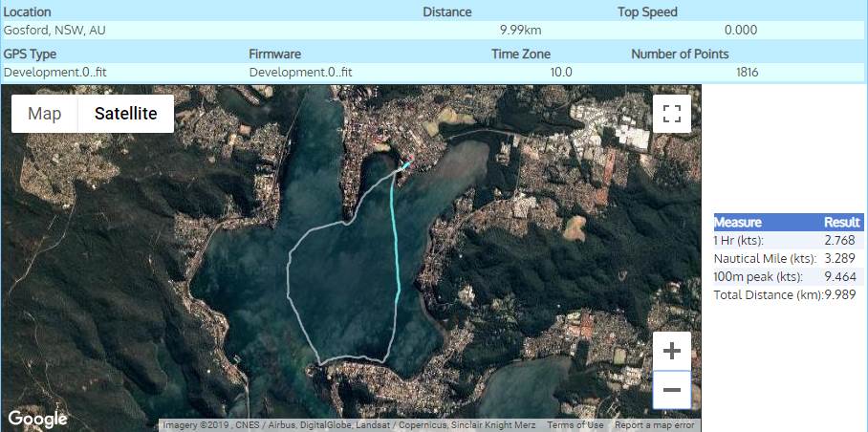Zoom out on the map

(x=671, y=390)
